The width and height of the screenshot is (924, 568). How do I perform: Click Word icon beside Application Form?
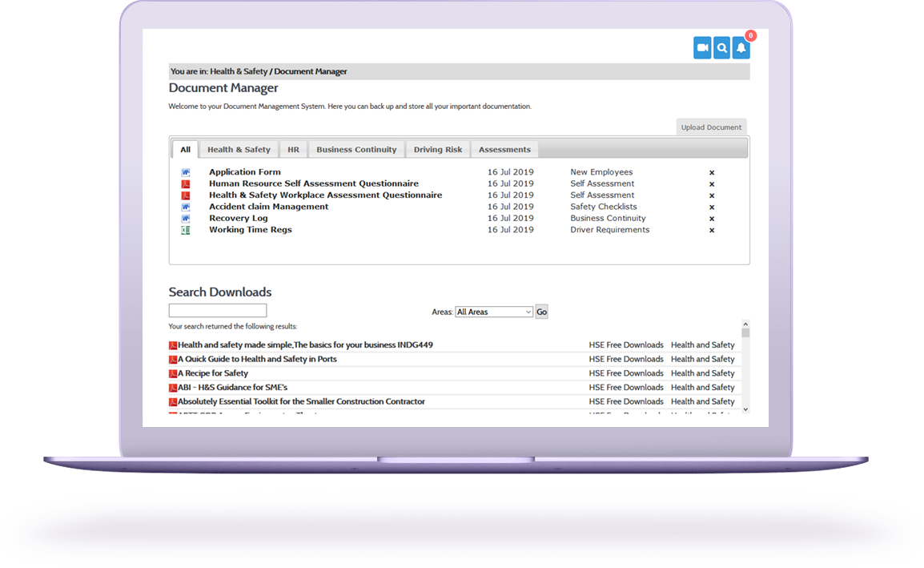(186, 172)
